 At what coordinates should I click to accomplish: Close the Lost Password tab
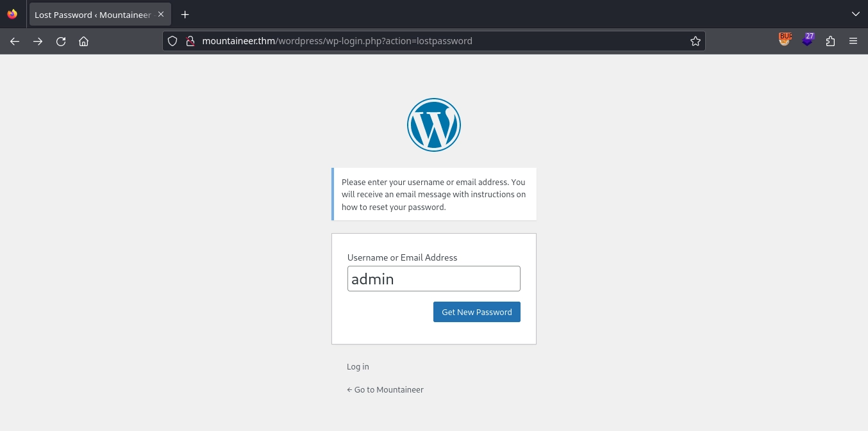(161, 14)
